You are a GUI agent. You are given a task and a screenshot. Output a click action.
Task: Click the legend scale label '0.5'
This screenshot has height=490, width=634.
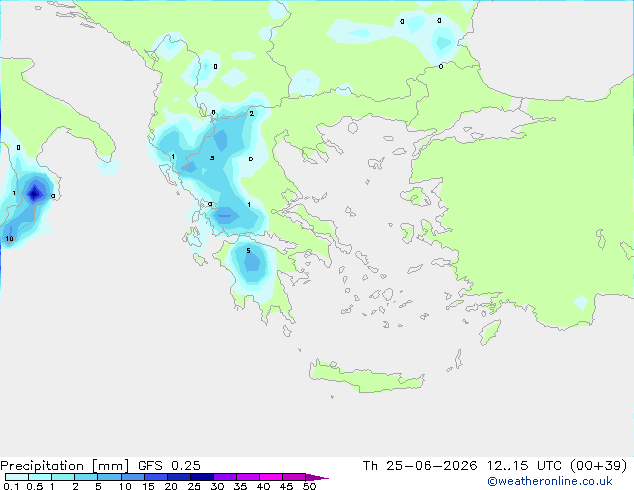(x=35, y=486)
